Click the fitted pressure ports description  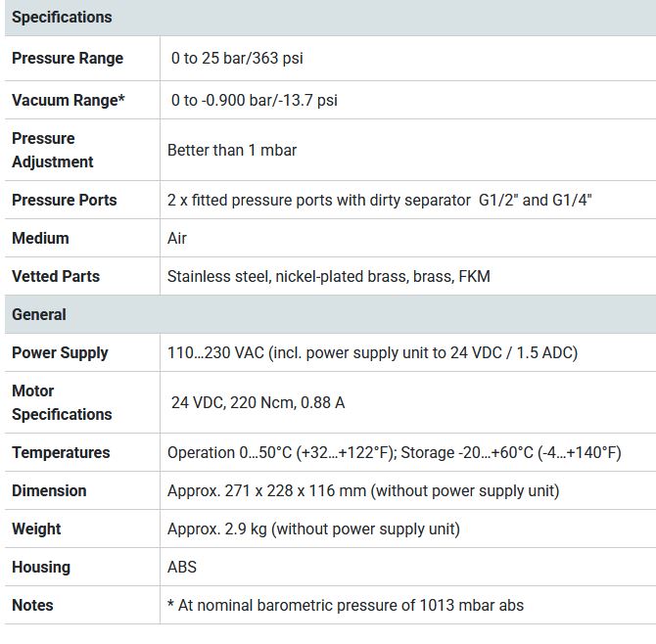pyautogui.click(x=379, y=200)
